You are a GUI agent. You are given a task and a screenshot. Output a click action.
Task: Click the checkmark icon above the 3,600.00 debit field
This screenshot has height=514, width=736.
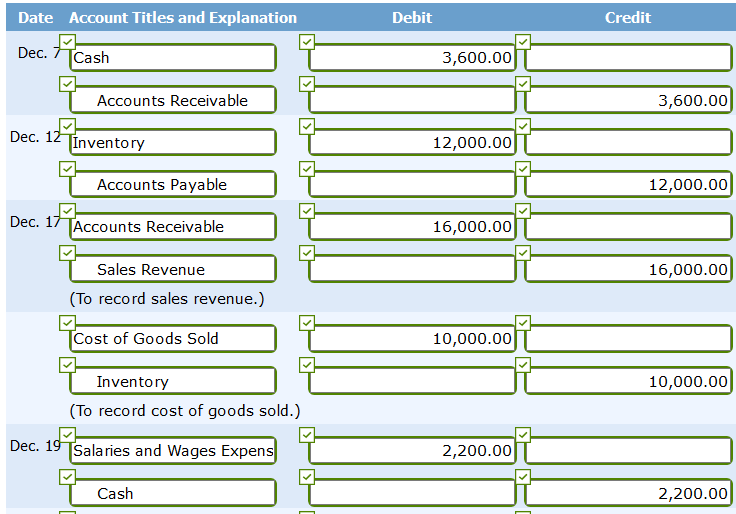307,42
